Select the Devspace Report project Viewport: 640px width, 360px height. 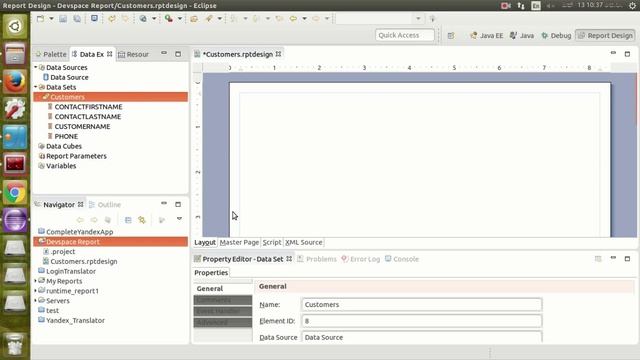pyautogui.click(x=111, y=242)
